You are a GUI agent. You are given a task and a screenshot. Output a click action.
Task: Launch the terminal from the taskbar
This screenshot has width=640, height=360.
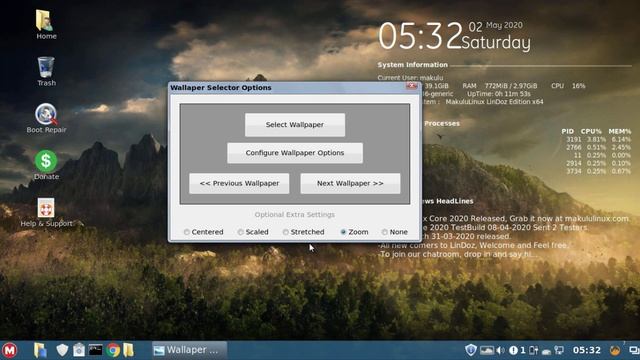(x=96, y=350)
